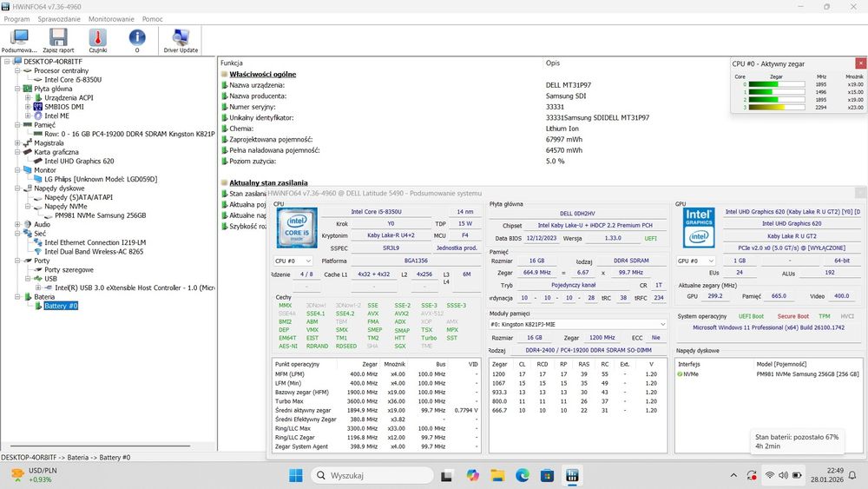Select Intel Dual Band Wireless-AC 8265 item
The width and height of the screenshot is (868, 489).
click(x=94, y=251)
